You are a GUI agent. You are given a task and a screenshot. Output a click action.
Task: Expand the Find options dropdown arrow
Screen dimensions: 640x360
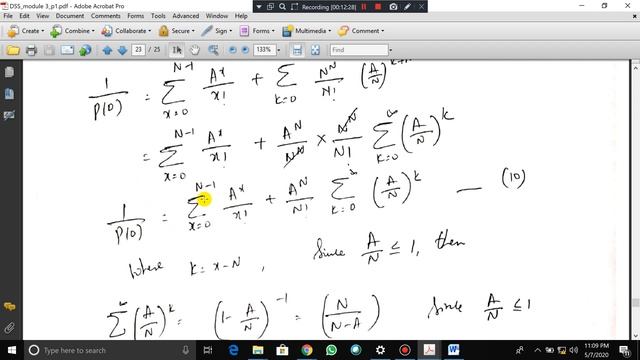coord(391,50)
